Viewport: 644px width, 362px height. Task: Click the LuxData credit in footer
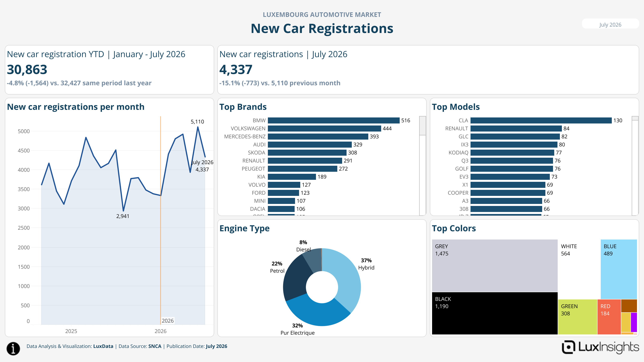[x=103, y=346]
